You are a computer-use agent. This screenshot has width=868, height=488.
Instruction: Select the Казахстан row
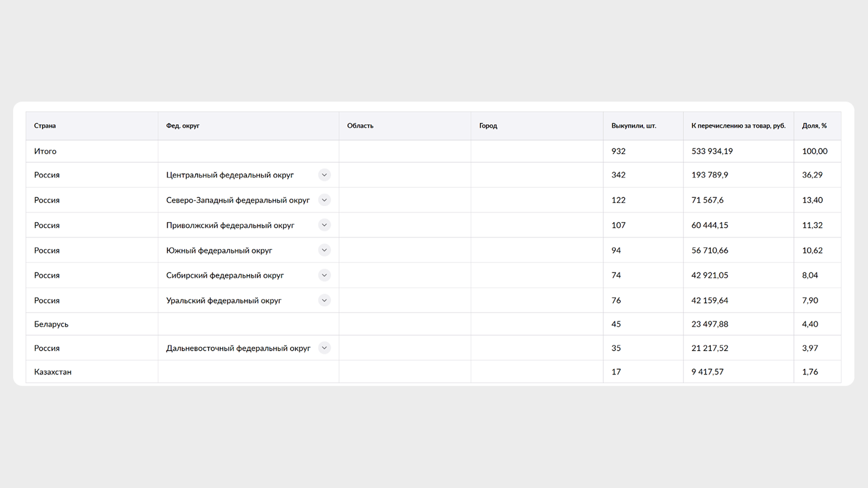433,372
